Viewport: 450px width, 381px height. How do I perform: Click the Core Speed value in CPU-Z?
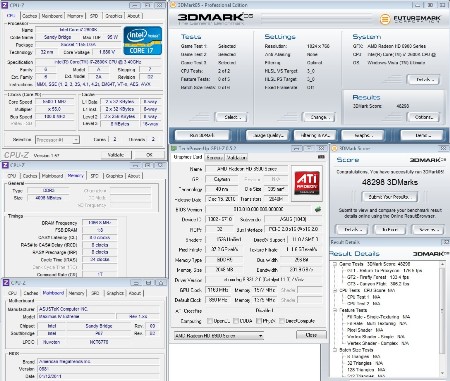point(55,102)
